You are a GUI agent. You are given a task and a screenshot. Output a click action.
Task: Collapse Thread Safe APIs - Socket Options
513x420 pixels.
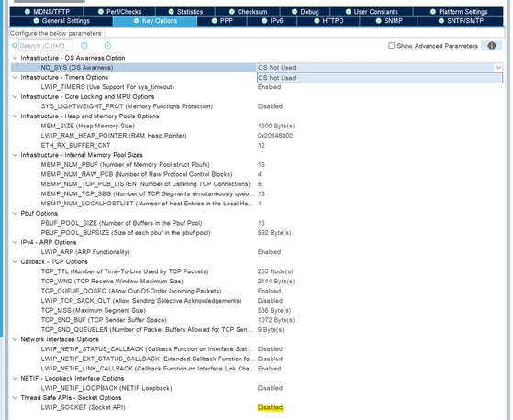click(x=15, y=398)
